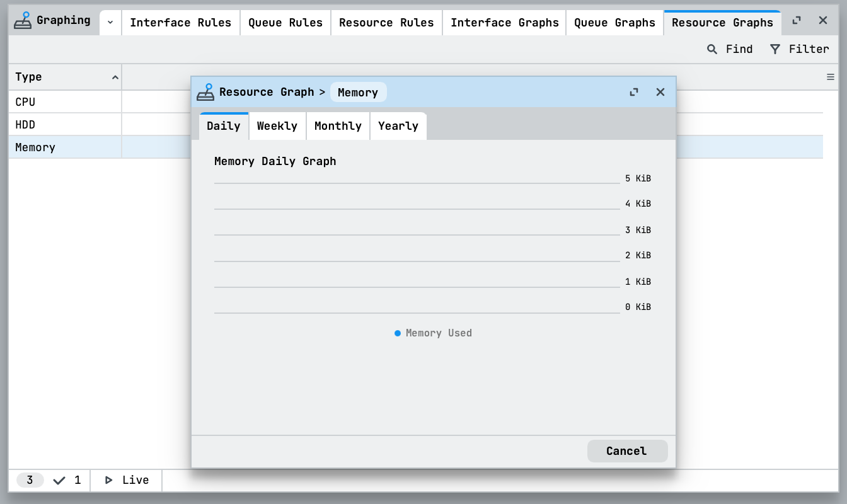Switch to Interface Rules tab

click(x=181, y=23)
